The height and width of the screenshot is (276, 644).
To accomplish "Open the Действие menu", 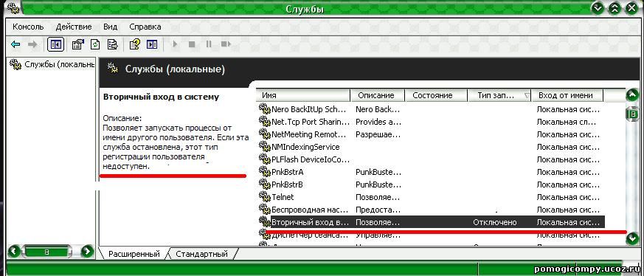I will click(x=74, y=27).
